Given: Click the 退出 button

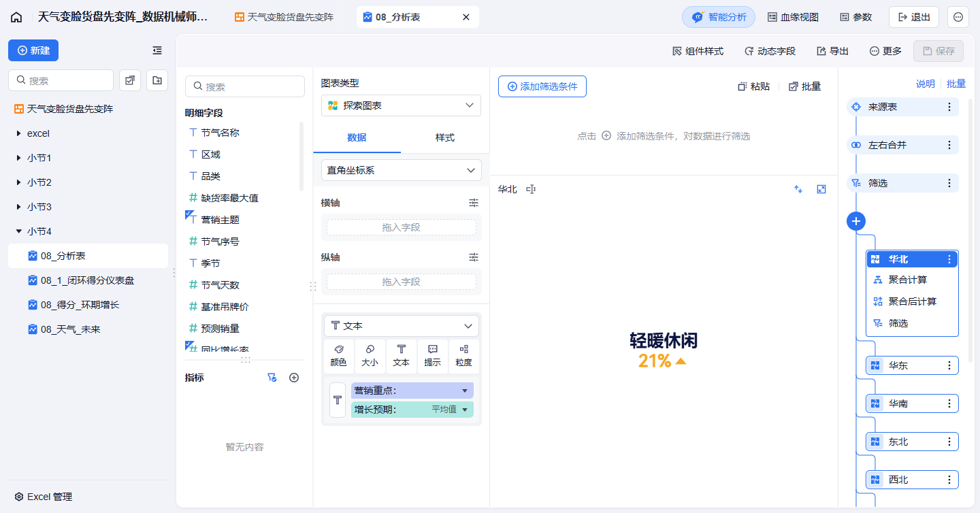Looking at the screenshot, I should (x=914, y=17).
